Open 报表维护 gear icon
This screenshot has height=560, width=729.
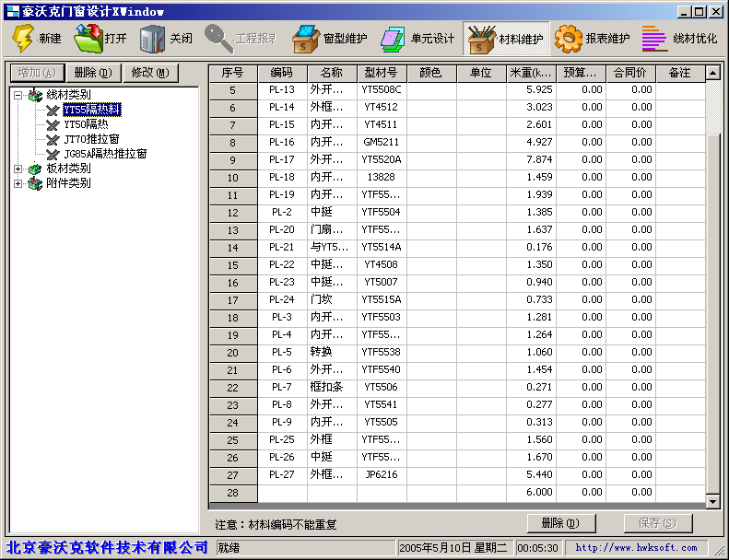click(x=568, y=39)
